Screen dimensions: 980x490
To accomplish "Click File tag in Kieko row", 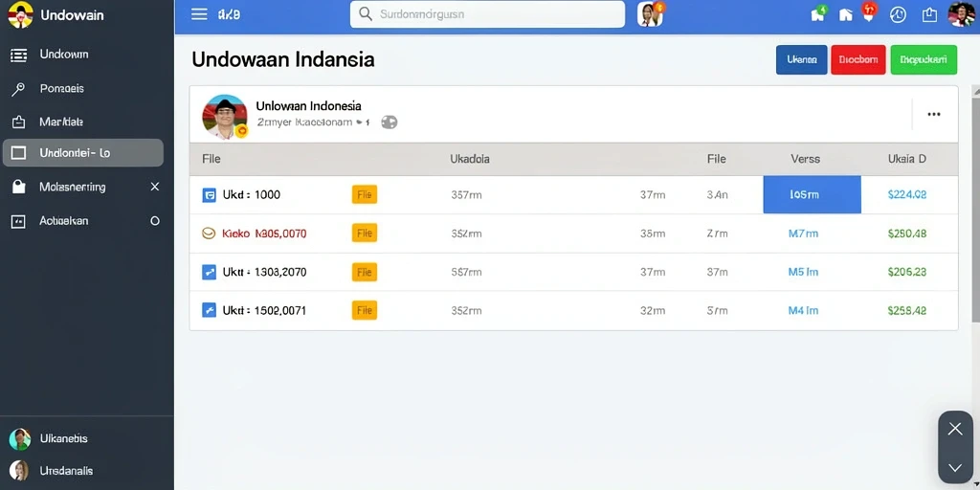I will point(365,234).
